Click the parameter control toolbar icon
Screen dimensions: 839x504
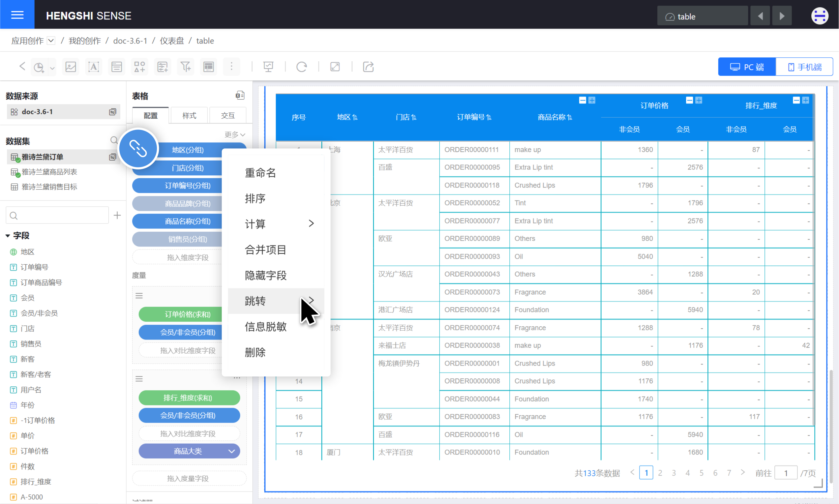tap(163, 67)
